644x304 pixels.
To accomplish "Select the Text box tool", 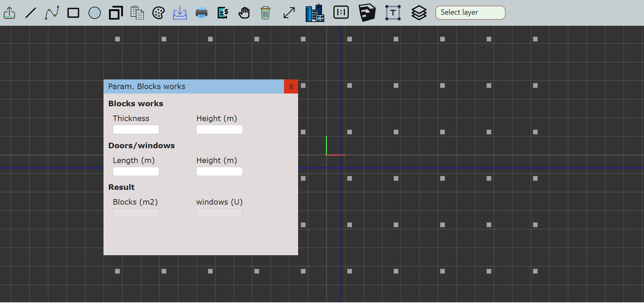I will click(393, 13).
